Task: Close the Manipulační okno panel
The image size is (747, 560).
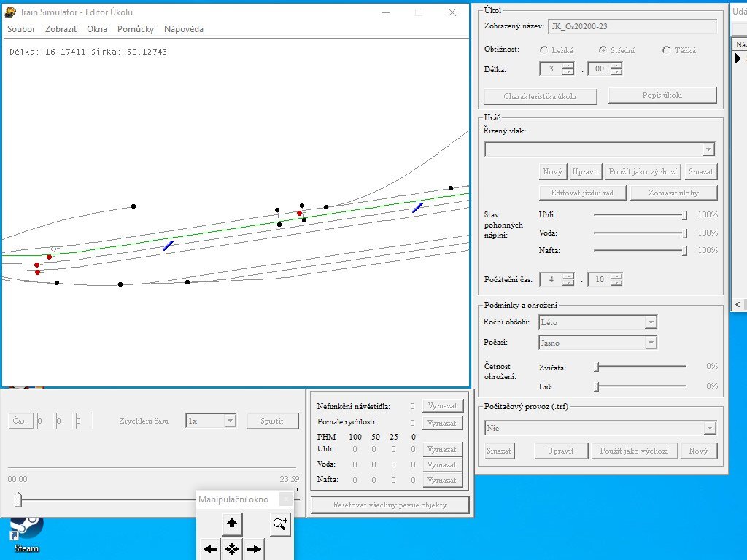Action: (285, 499)
